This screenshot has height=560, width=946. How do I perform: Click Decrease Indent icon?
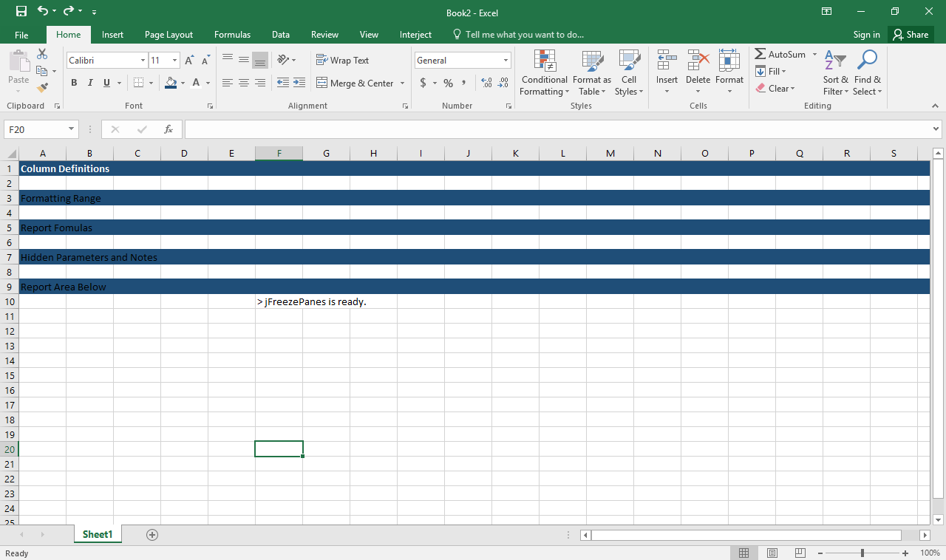[x=284, y=83]
